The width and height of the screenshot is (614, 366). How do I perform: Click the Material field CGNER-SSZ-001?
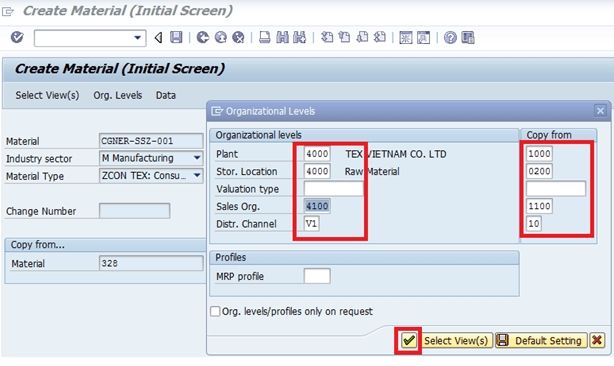[x=151, y=141]
